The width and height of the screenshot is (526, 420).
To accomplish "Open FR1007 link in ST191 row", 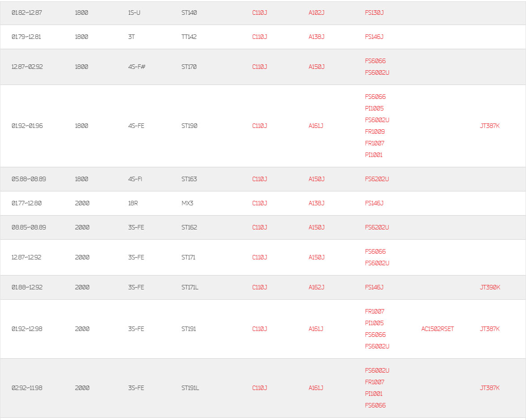I will 374,312.
